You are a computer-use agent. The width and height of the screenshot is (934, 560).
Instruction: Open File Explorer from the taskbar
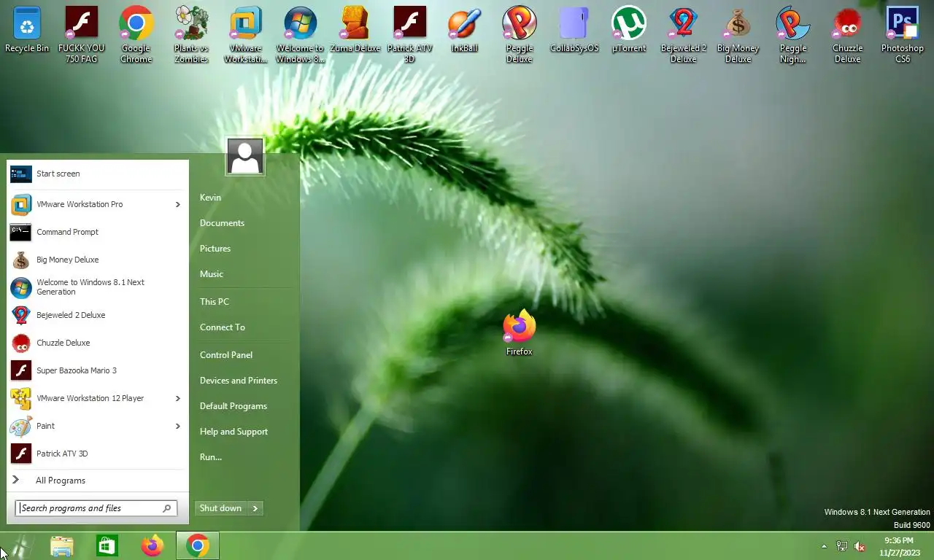point(62,546)
